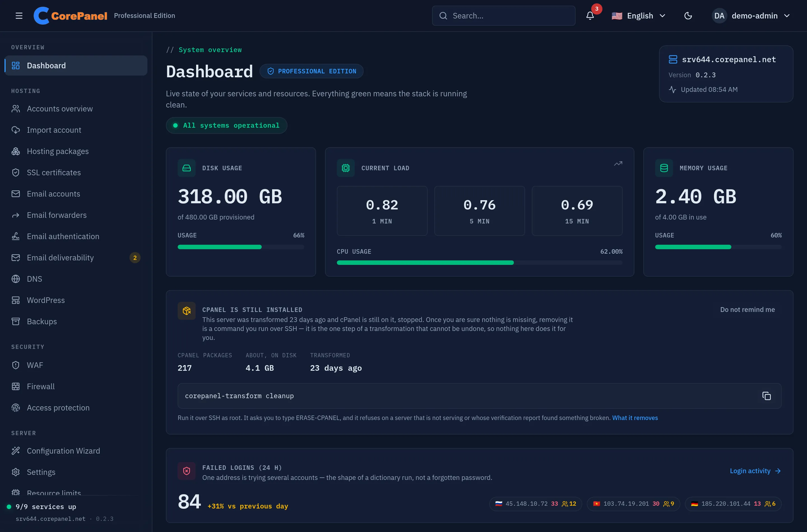Click the activity pulse icon by Updated
The width and height of the screenshot is (807, 532).
pos(672,90)
